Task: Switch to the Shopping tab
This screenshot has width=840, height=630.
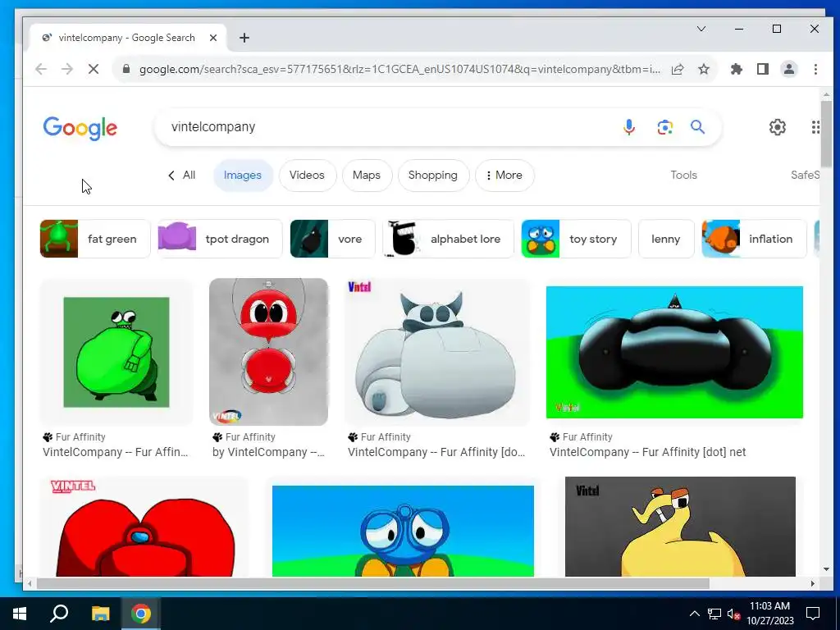Action: 433,176
